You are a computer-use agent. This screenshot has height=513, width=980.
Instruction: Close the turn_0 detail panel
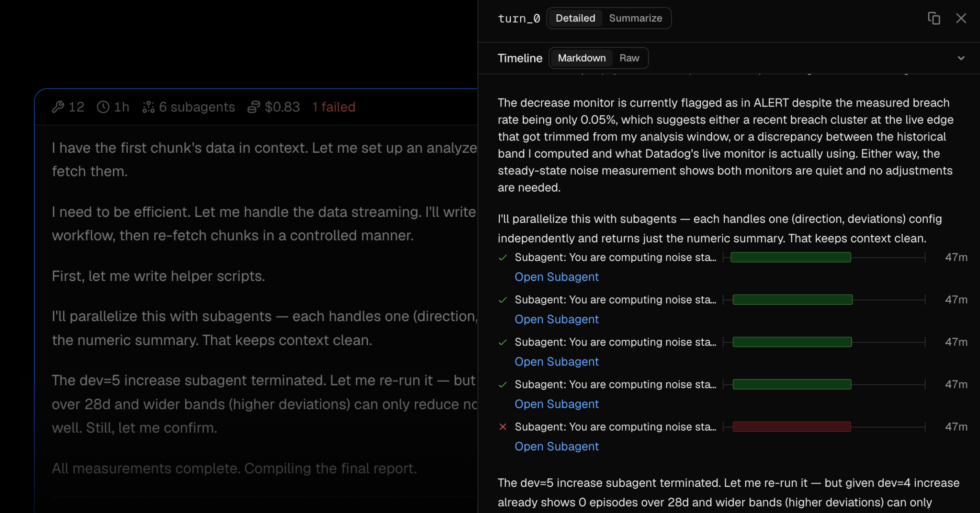(x=961, y=18)
